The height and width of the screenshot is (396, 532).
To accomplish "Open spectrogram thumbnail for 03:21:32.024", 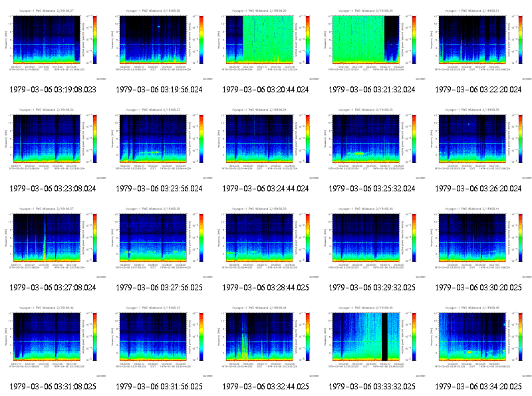I will pos(372,44).
